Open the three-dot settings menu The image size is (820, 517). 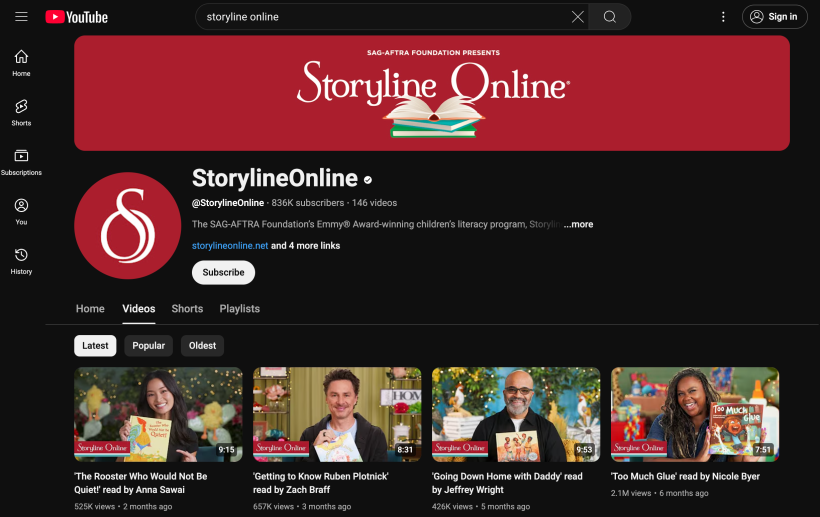(723, 17)
